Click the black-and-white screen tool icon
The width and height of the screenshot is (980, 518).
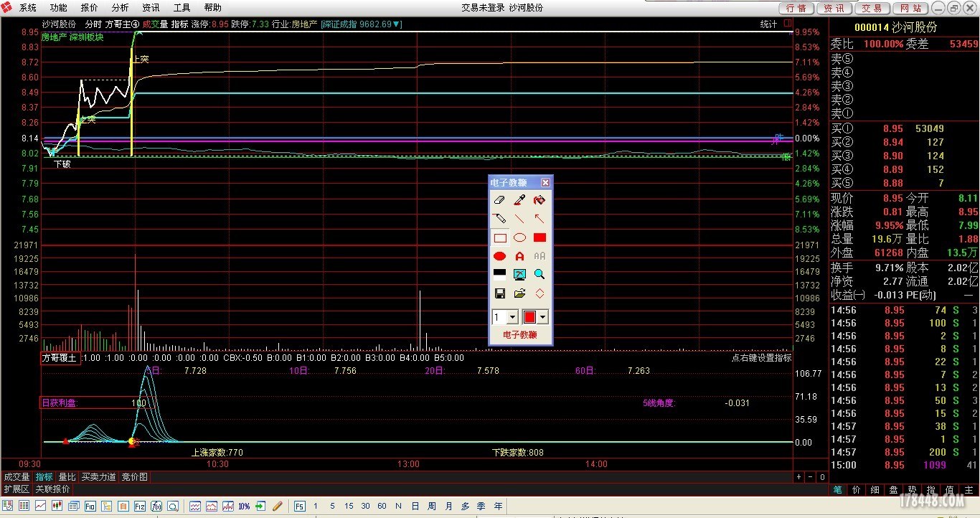click(500, 274)
